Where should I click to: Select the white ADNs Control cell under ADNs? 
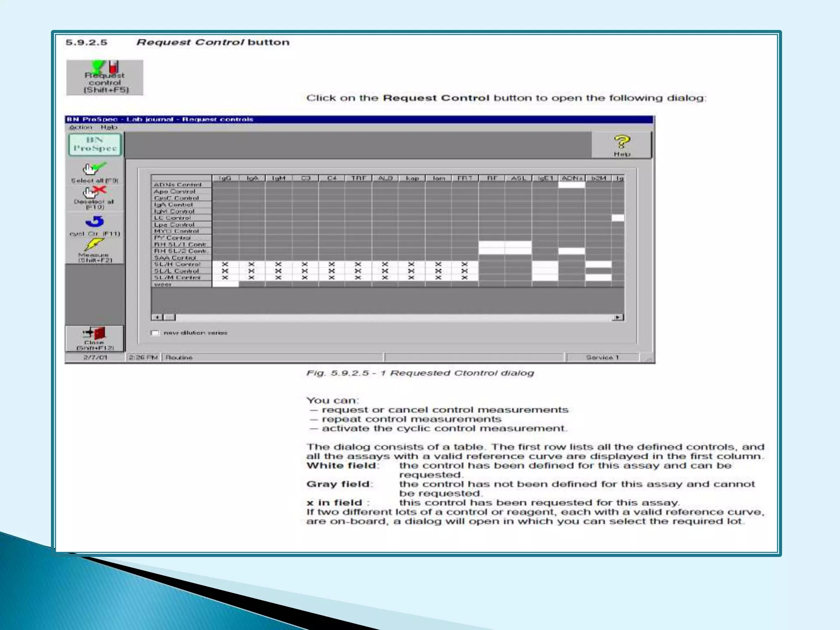(571, 185)
